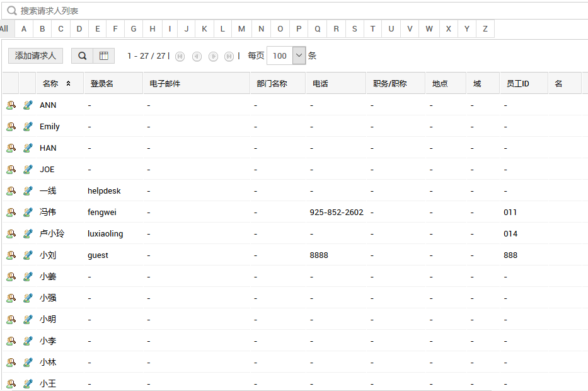This screenshot has height=391, width=588.
Task: Open the column chooser table icon
Action: coord(104,56)
